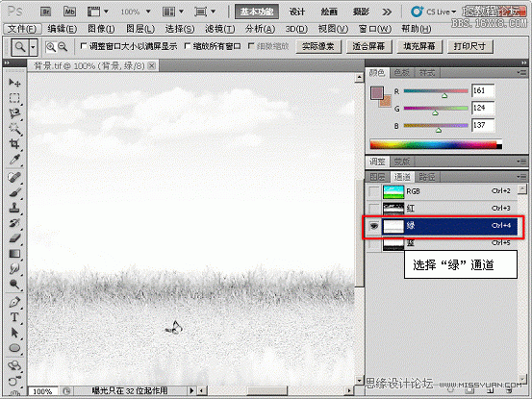
Task: Pick the Pen tool in toolbox
Action: pyautogui.click(x=14, y=301)
